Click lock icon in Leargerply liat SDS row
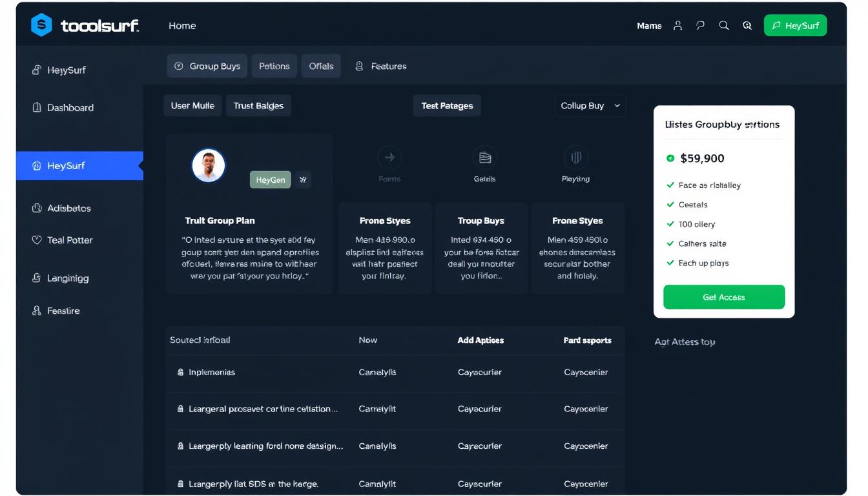 (180, 484)
